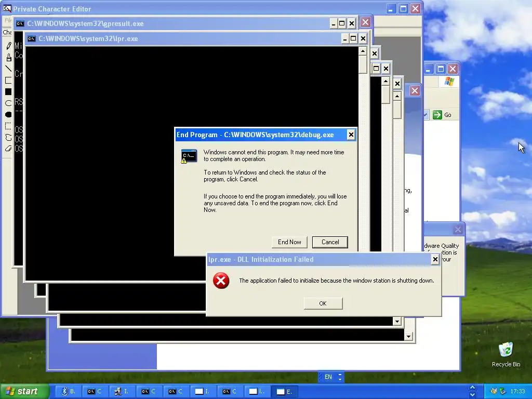
Task: Click the green Go arrow icon
Action: click(x=437, y=115)
